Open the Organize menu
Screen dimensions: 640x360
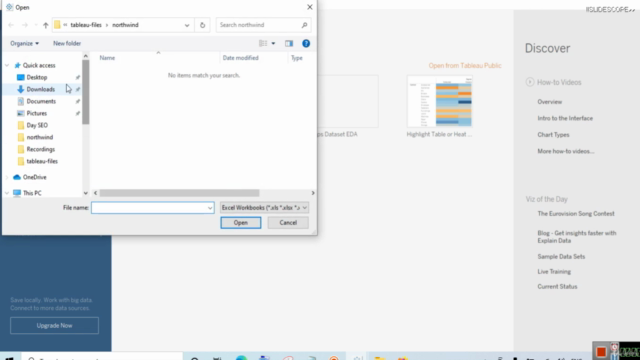[24, 43]
